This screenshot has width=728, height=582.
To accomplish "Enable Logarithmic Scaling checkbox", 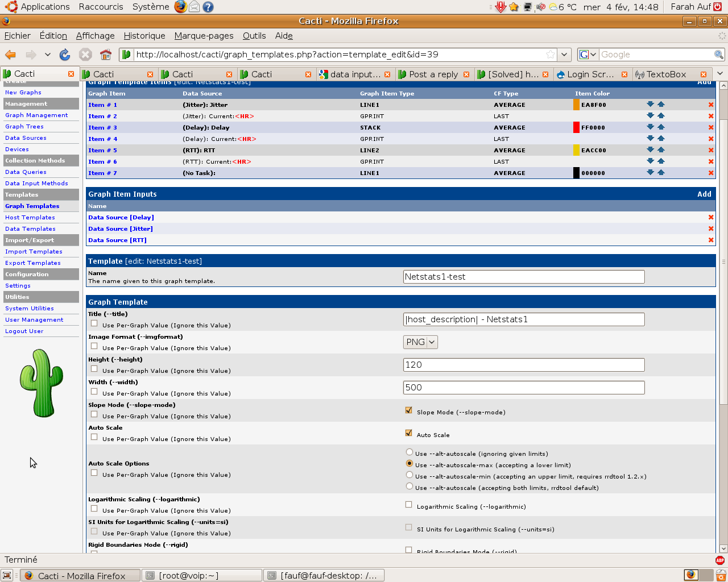I will coord(408,505).
